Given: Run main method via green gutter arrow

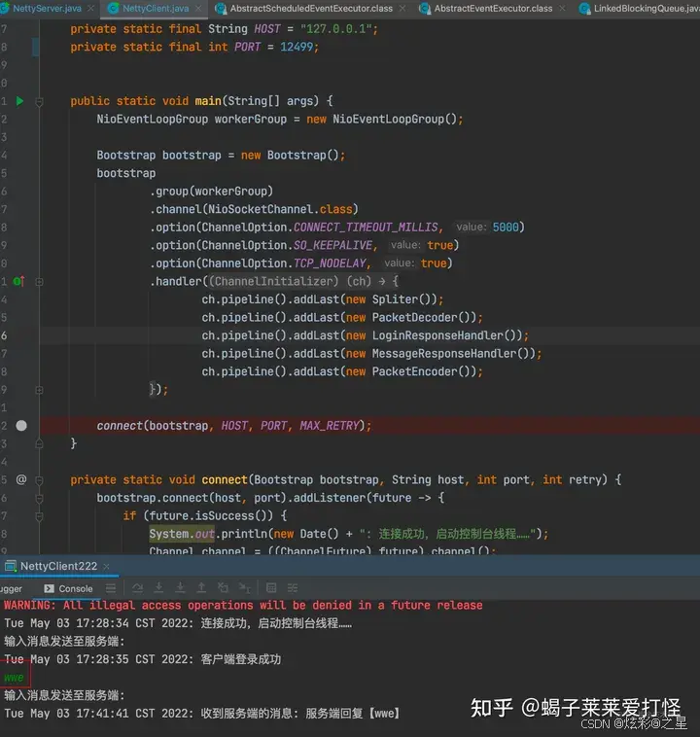Looking at the screenshot, I should (19, 101).
